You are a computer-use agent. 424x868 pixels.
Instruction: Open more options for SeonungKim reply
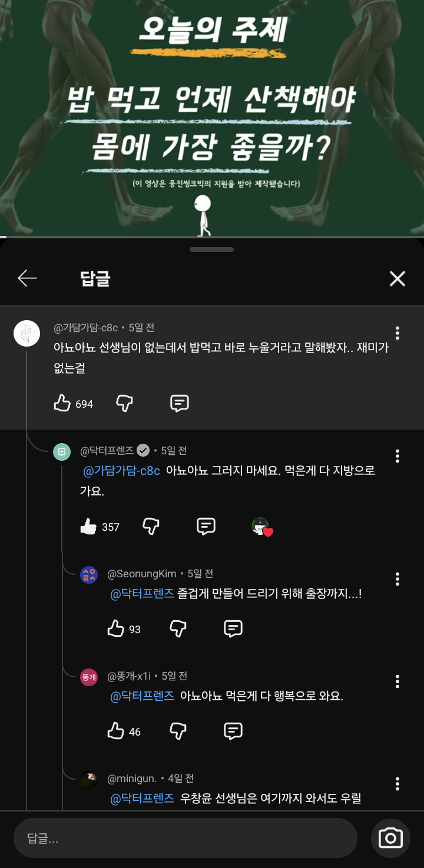(x=397, y=579)
